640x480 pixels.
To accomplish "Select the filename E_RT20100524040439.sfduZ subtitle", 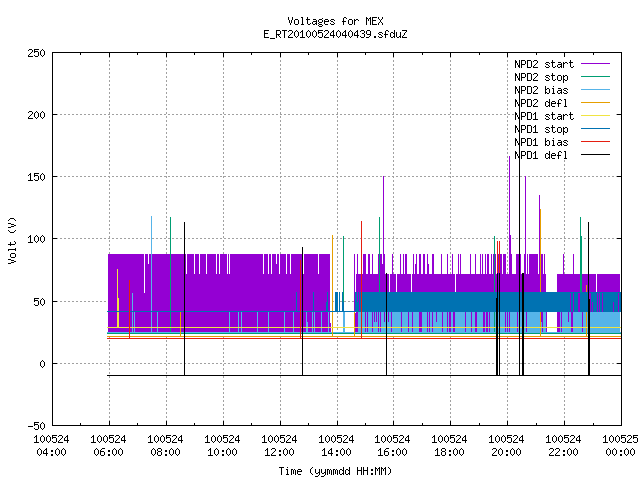I will pos(335,34).
